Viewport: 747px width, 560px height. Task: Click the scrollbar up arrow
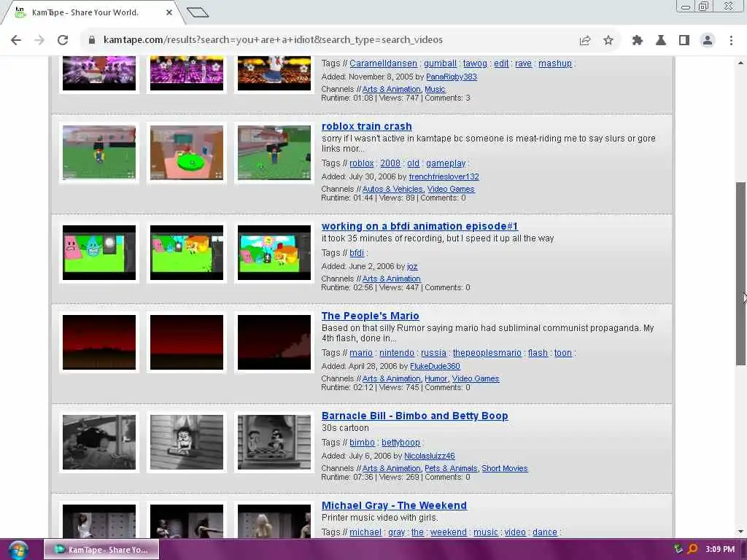pos(741,63)
